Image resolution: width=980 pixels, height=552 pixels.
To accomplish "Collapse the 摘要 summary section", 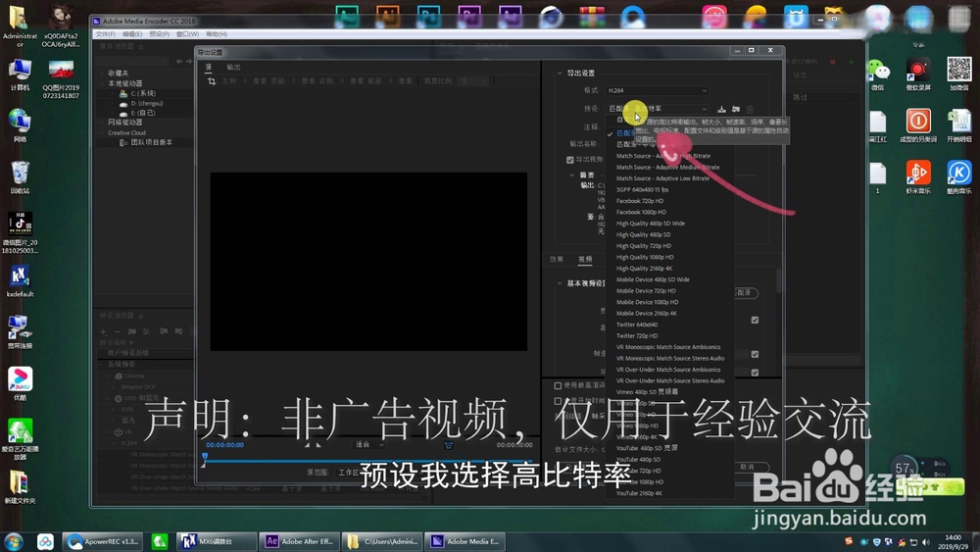I will [572, 176].
